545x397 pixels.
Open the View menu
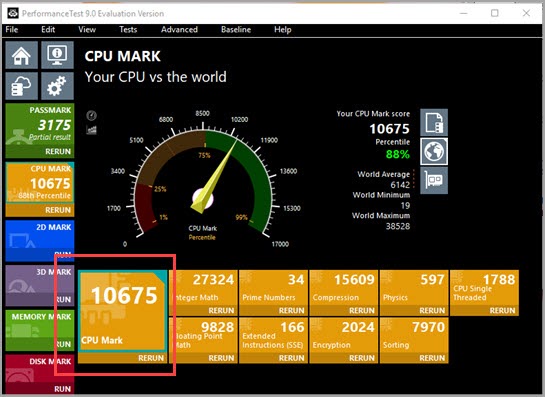point(87,30)
